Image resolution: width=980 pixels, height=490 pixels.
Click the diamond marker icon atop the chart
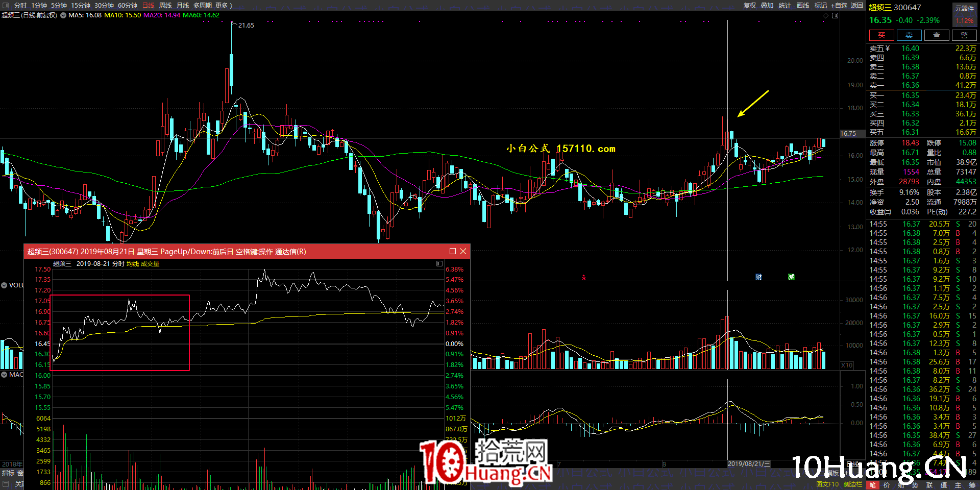tap(825, 15)
